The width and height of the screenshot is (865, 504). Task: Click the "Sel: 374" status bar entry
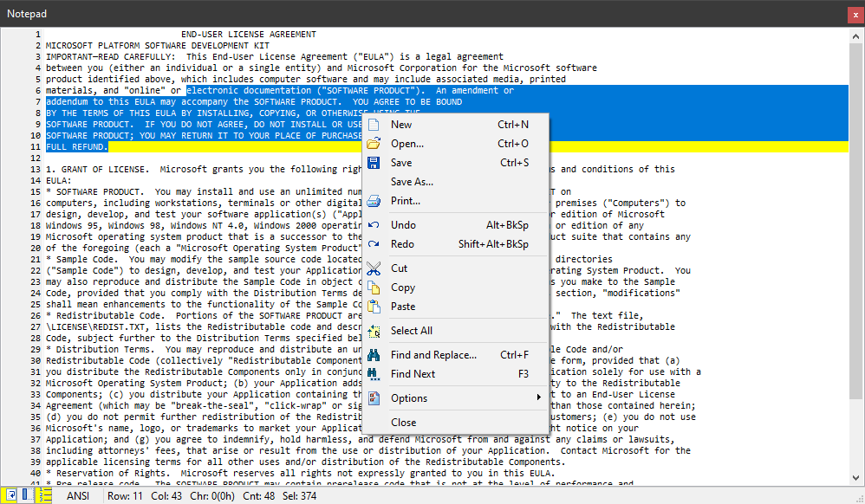(x=300, y=495)
